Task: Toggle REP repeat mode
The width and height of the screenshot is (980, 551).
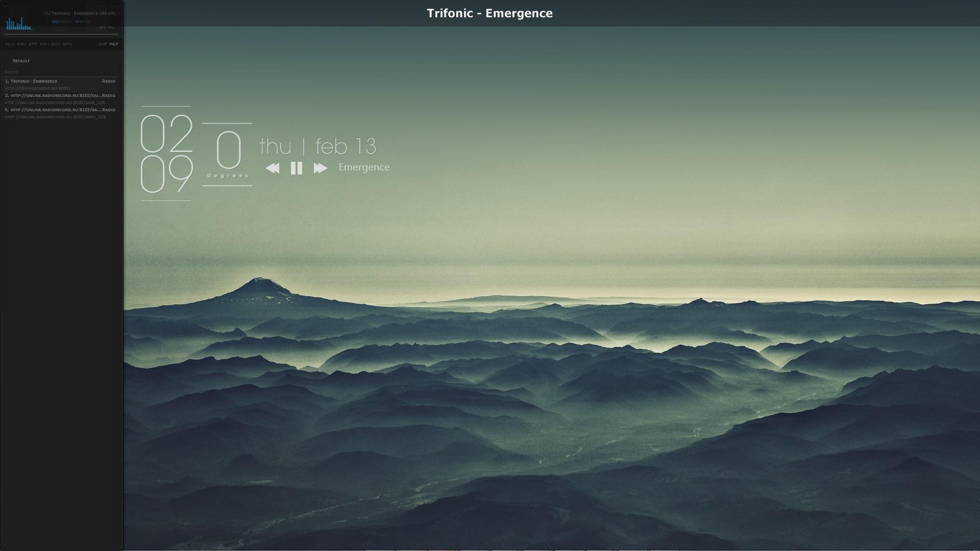Action: pyautogui.click(x=114, y=44)
